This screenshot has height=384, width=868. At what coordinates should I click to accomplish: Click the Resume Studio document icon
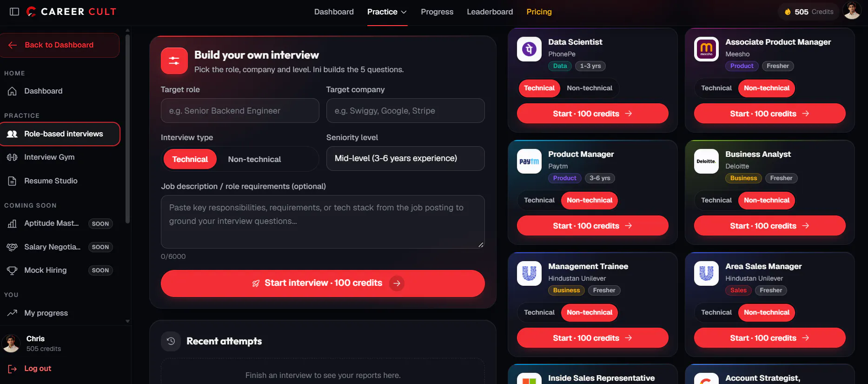point(13,181)
